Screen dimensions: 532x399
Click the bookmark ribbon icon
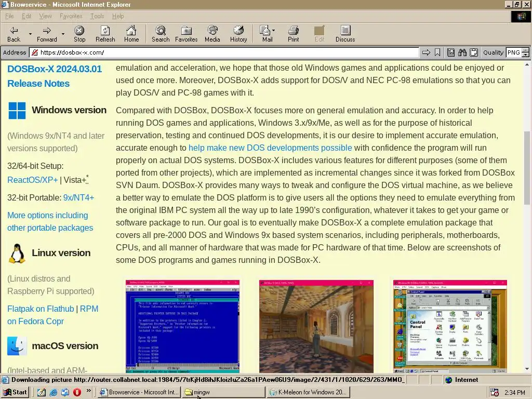pyautogui.click(x=437, y=52)
